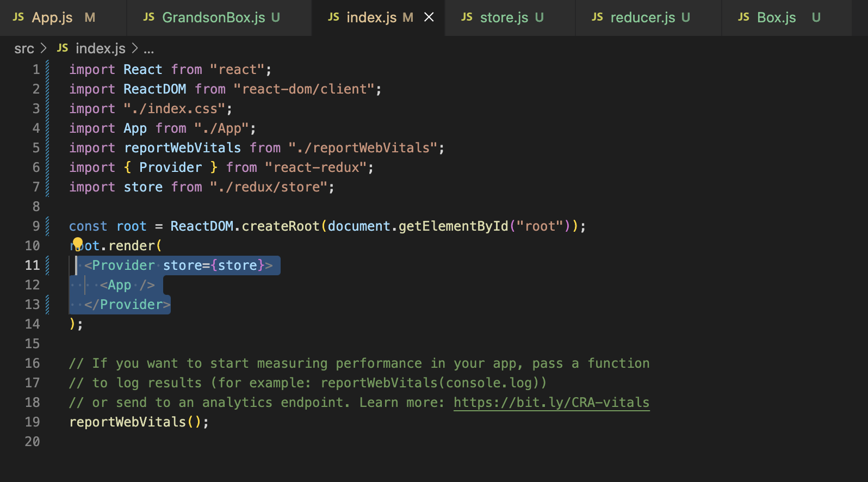Screen dimensions: 868x482
Task: Click the store identifier on line 7
Action: click(x=143, y=187)
